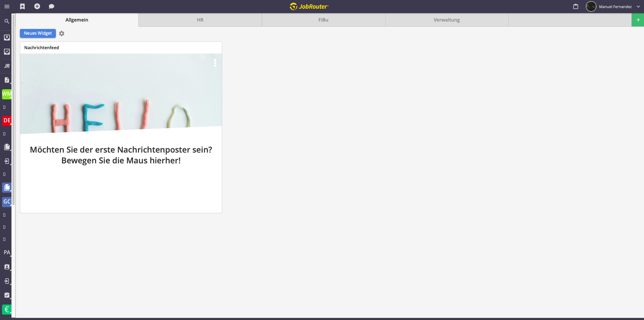Click the Manuel Fernandez user name
This screenshot has height=320, width=644.
[x=615, y=7]
